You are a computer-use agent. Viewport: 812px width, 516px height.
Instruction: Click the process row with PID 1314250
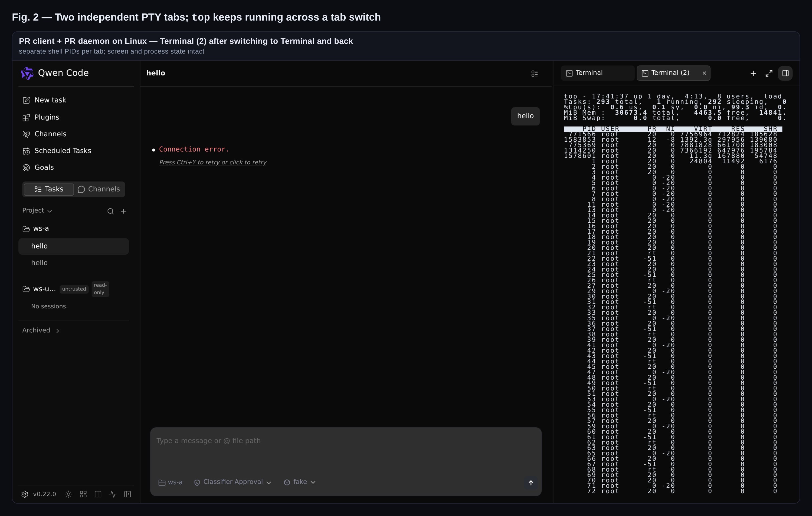673,151
